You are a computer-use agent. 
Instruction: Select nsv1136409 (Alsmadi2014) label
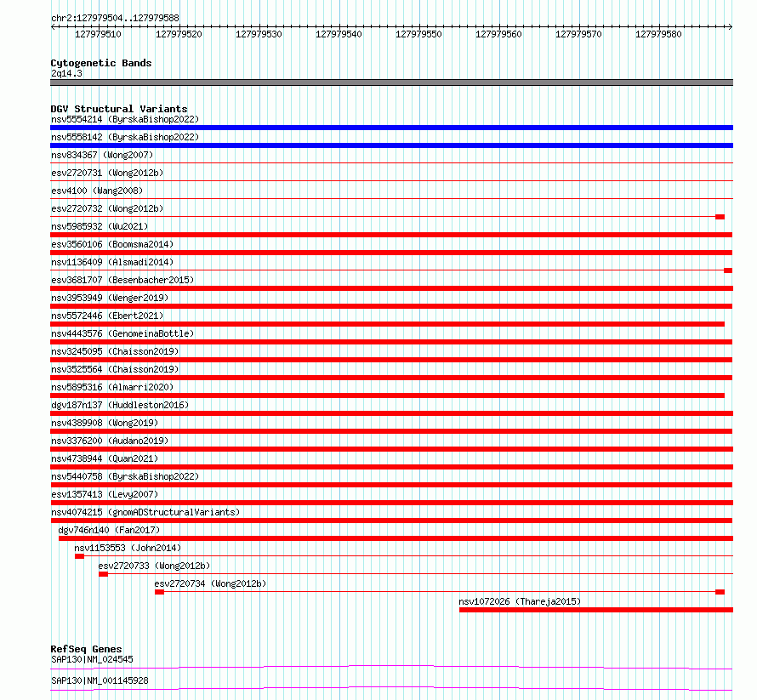coord(112,262)
